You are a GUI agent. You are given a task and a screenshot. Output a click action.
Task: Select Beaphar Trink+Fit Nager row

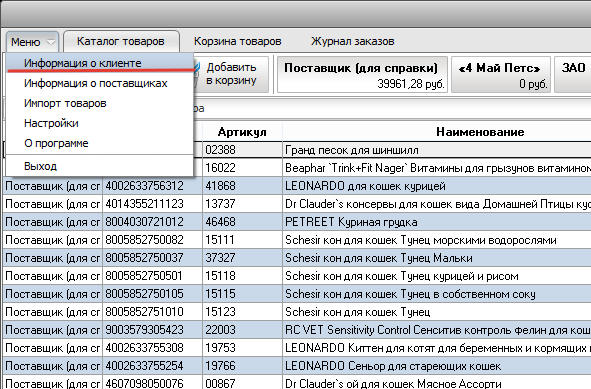point(437,168)
